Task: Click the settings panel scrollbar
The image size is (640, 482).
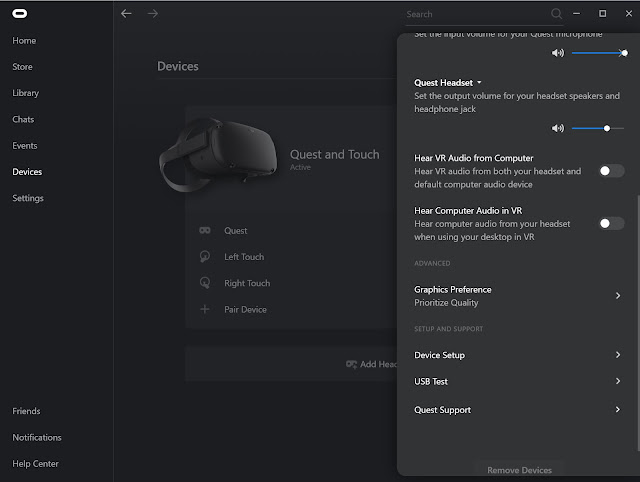Action: pyautogui.click(x=638, y=322)
